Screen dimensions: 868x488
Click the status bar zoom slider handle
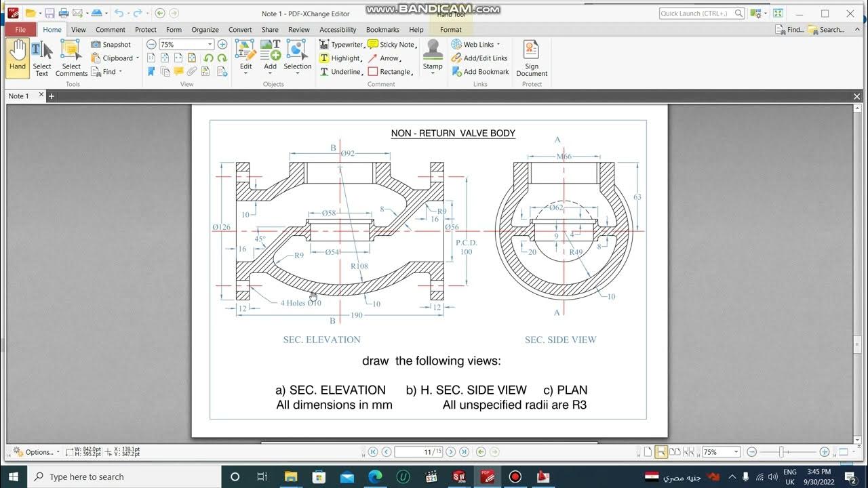coord(782,452)
